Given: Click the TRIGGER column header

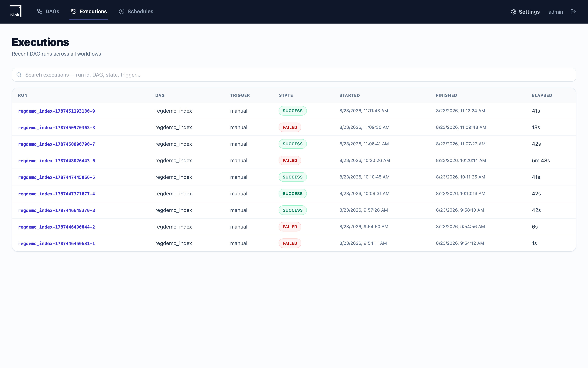Looking at the screenshot, I should (240, 95).
